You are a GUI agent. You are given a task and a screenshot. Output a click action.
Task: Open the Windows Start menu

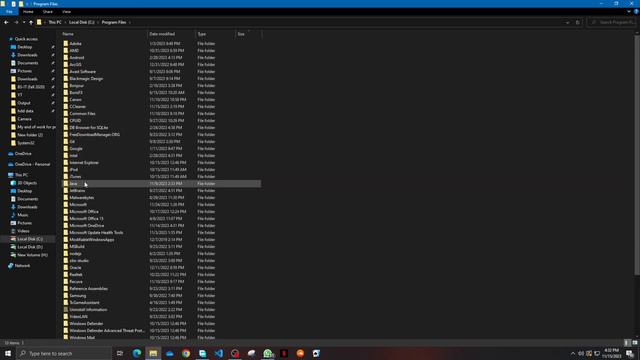click(x=8, y=353)
